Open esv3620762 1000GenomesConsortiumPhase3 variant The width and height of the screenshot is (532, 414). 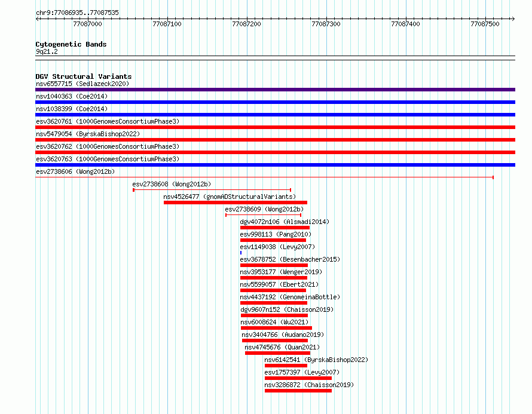108,146
